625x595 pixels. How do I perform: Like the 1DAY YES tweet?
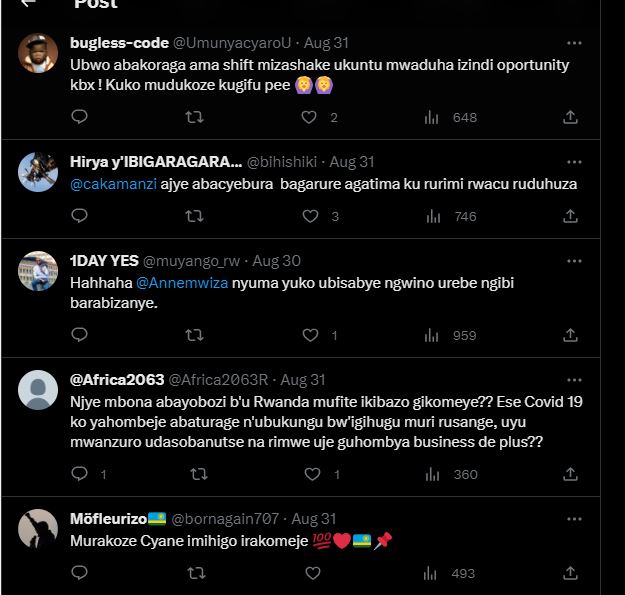[x=310, y=335]
